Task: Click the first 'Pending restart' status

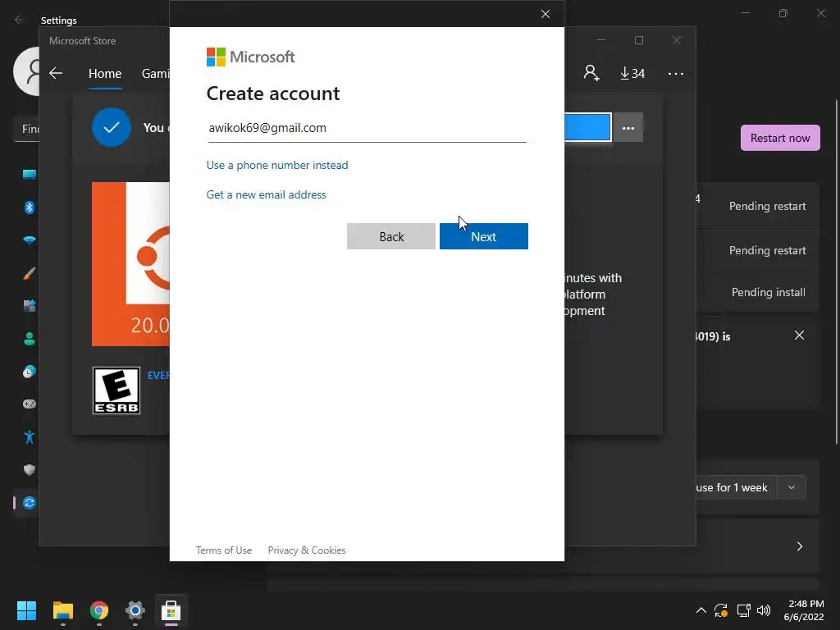Action: 767,206
